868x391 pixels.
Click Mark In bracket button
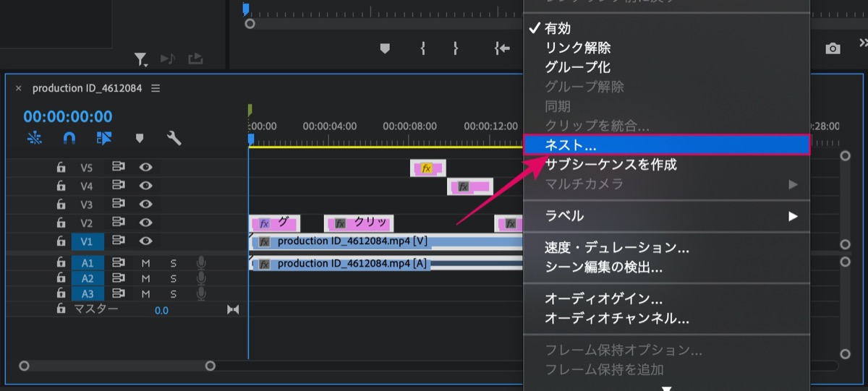point(424,48)
